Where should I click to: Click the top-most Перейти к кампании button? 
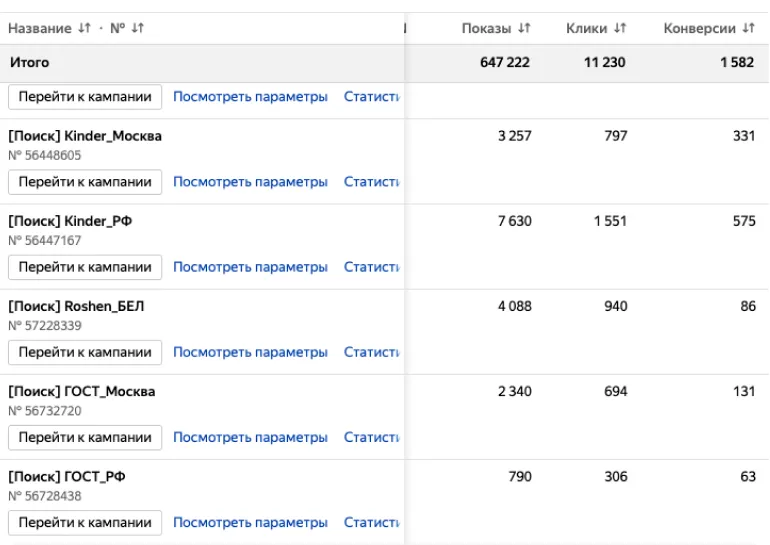(85, 97)
